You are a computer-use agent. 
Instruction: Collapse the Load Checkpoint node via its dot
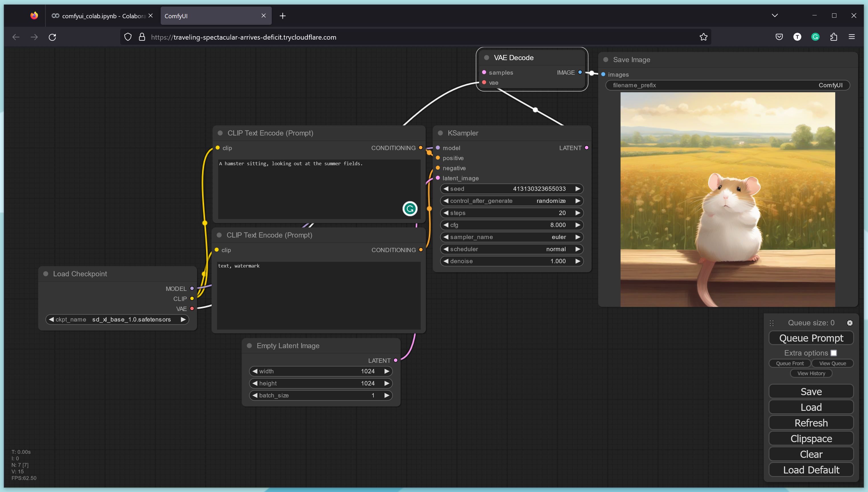tap(46, 274)
